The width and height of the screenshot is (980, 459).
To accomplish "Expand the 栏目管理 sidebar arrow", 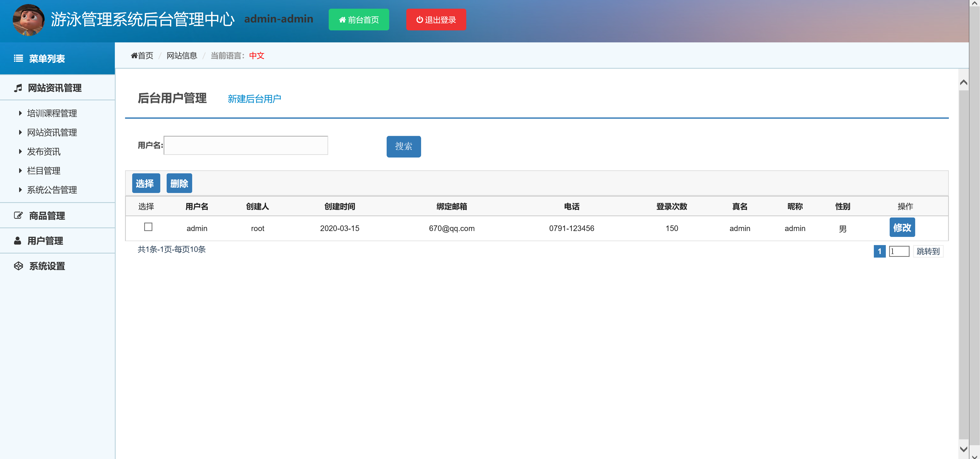I will 20,171.
